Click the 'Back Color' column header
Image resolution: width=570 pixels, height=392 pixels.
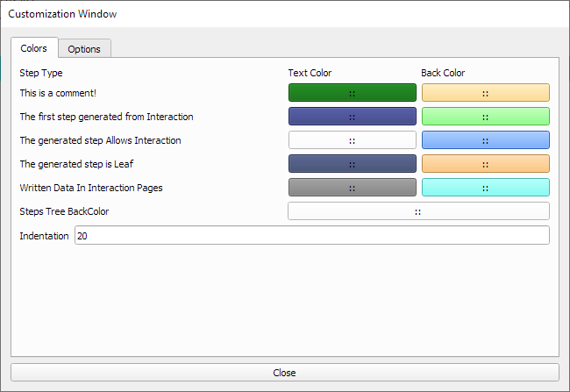click(443, 73)
